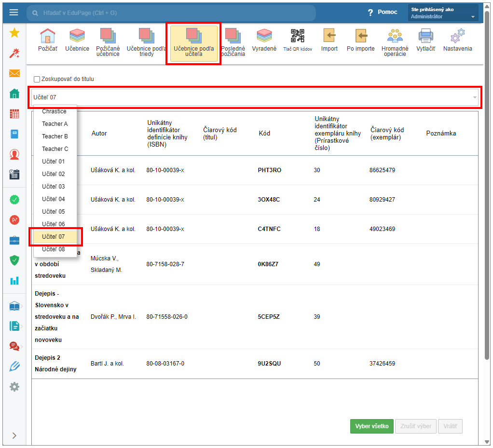Open the teacher selection dropdown arrow

[x=475, y=97]
